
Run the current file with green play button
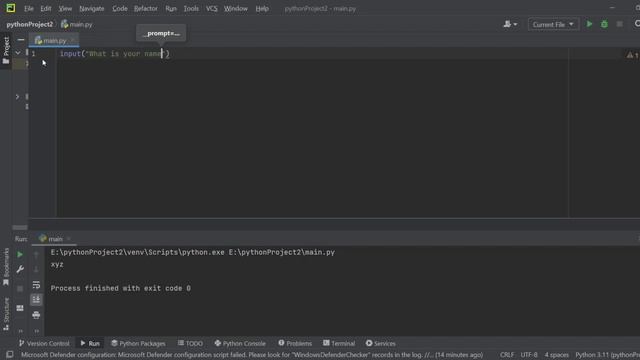point(589,24)
